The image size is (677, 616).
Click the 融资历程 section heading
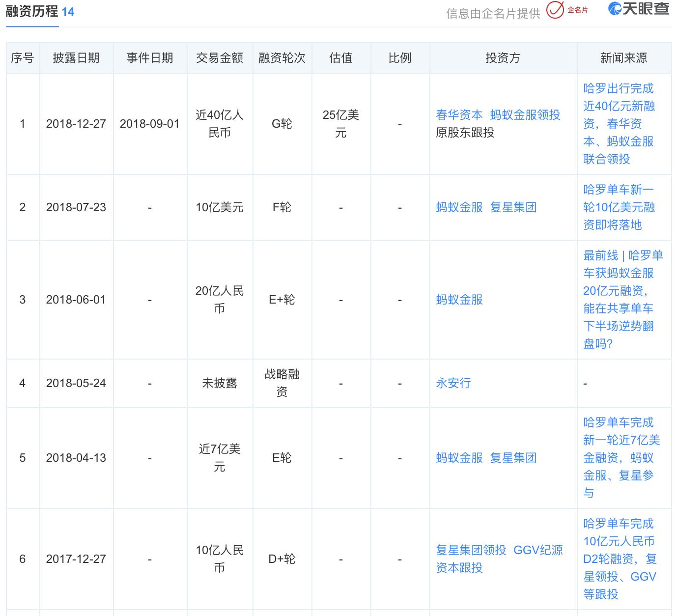click(31, 11)
